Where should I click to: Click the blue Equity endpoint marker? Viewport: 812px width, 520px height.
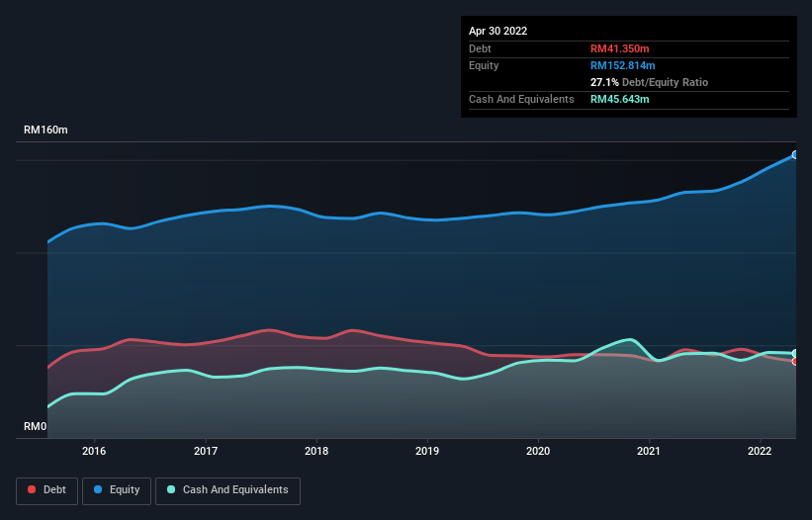[x=795, y=154]
